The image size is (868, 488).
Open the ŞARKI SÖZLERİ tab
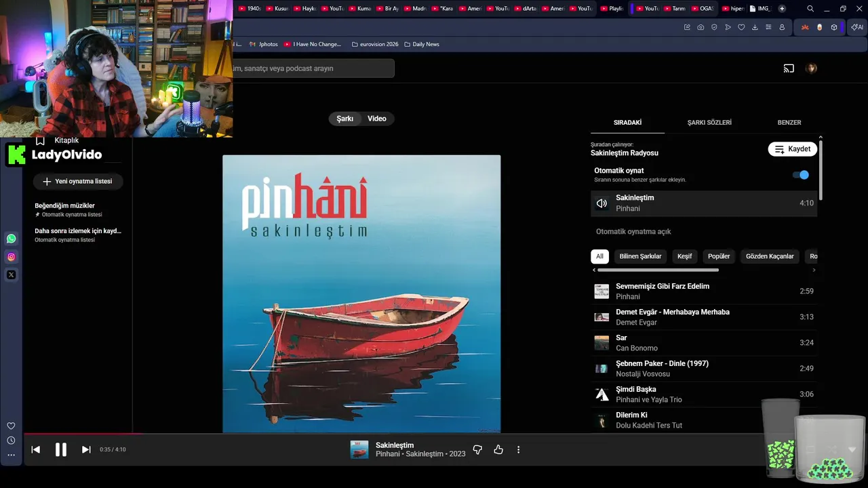[x=709, y=123]
